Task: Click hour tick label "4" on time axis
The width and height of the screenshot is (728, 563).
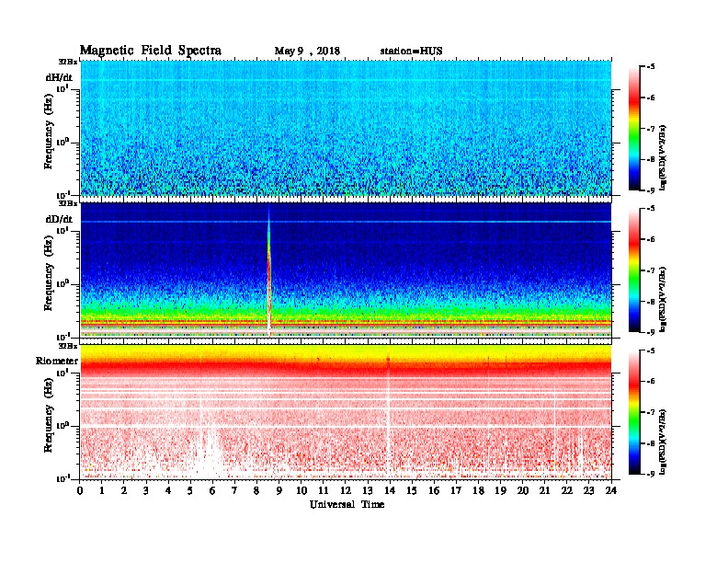Action: 168,491
